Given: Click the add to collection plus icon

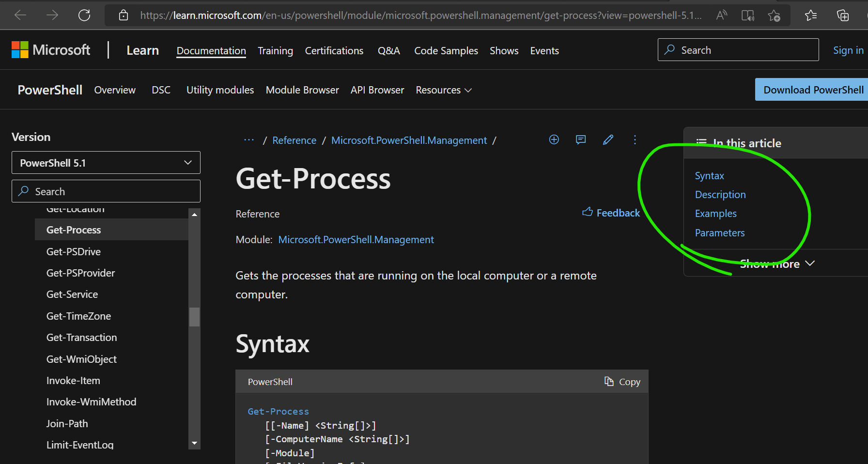Looking at the screenshot, I should pos(554,140).
